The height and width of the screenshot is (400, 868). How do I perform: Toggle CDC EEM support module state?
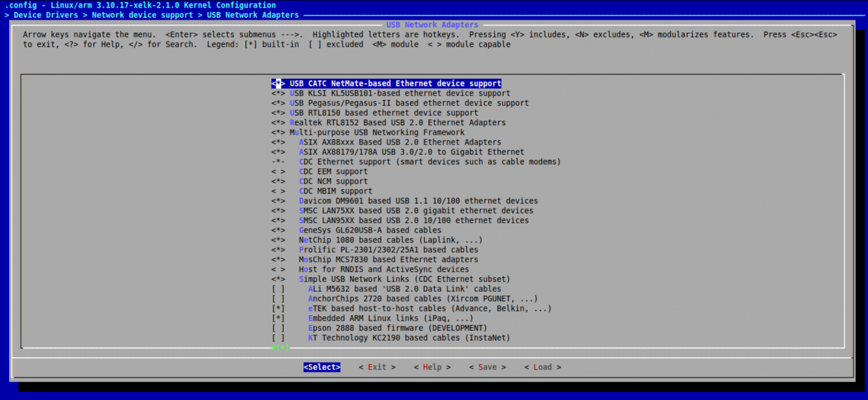tap(278, 172)
